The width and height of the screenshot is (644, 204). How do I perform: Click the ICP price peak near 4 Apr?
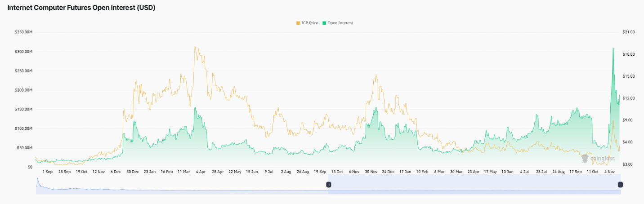[x=195, y=47]
